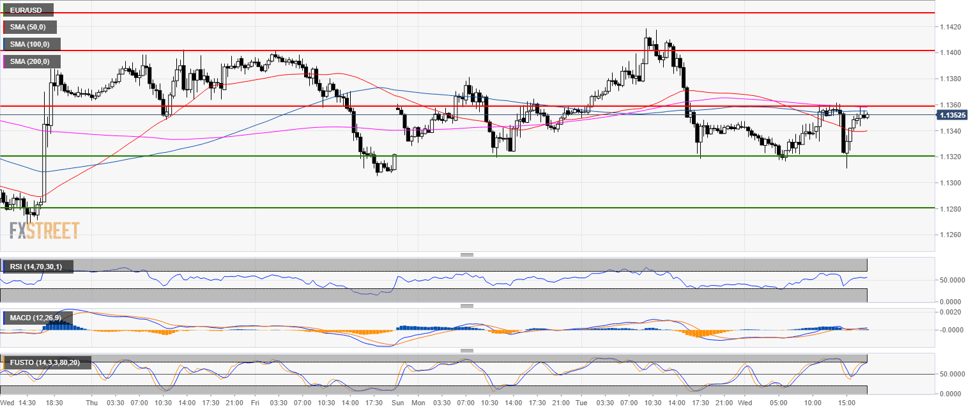Click the FXSTREET watermark logo
The width and height of the screenshot is (980, 411).
[x=44, y=230]
